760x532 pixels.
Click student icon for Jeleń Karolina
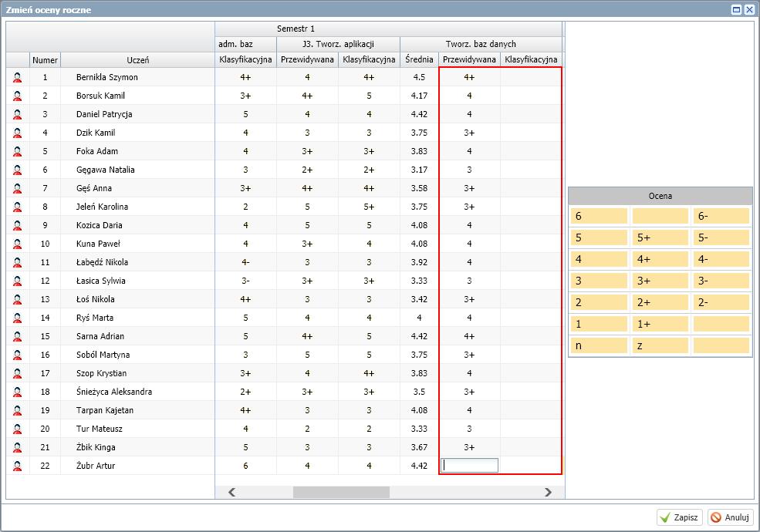(18, 207)
